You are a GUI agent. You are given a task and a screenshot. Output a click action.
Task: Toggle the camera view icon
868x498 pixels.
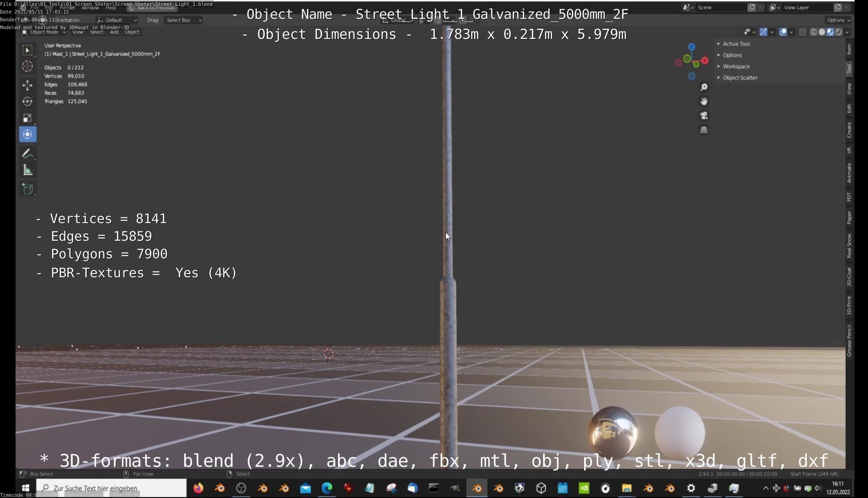click(704, 116)
